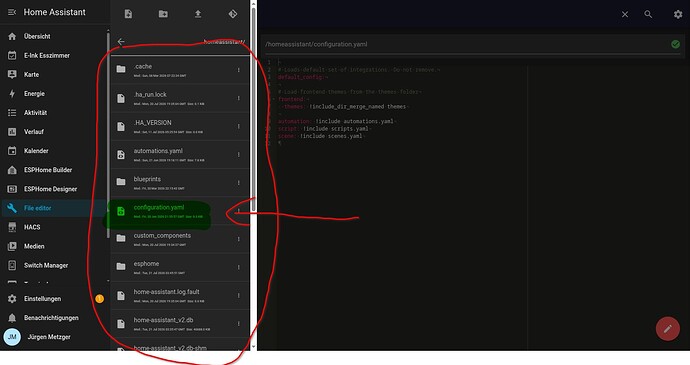Open .ha_run.lock file
The image size is (690, 365).
click(180, 98)
